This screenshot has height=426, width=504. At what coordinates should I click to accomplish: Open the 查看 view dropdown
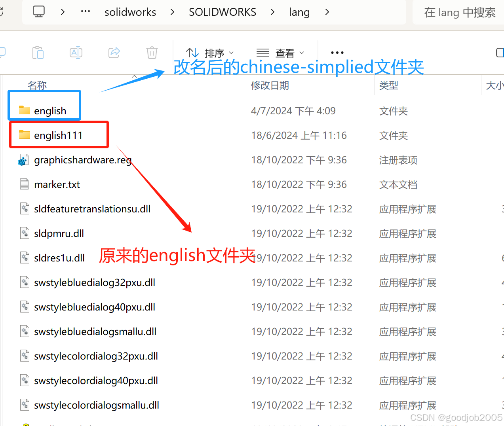(280, 53)
